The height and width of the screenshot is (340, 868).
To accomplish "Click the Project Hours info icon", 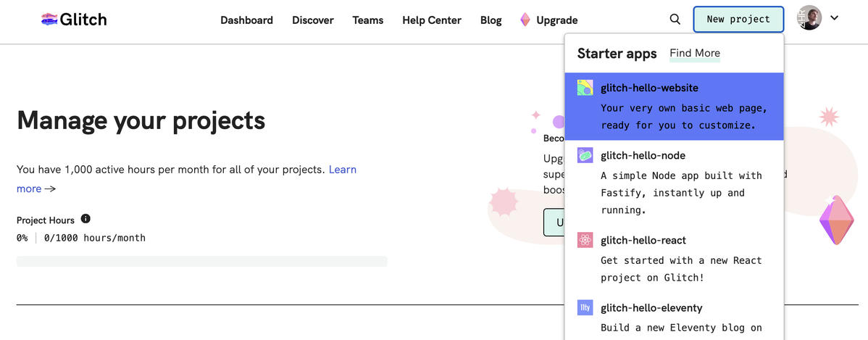I will (x=85, y=219).
